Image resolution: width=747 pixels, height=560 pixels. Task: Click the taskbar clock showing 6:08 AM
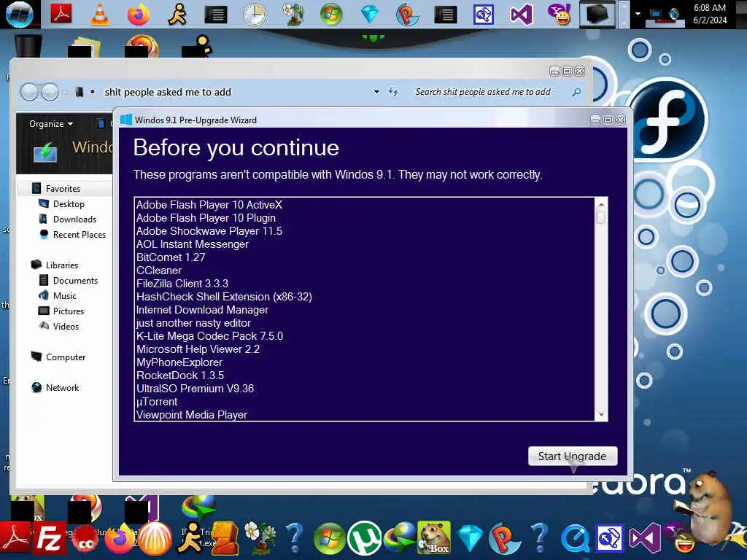click(710, 14)
